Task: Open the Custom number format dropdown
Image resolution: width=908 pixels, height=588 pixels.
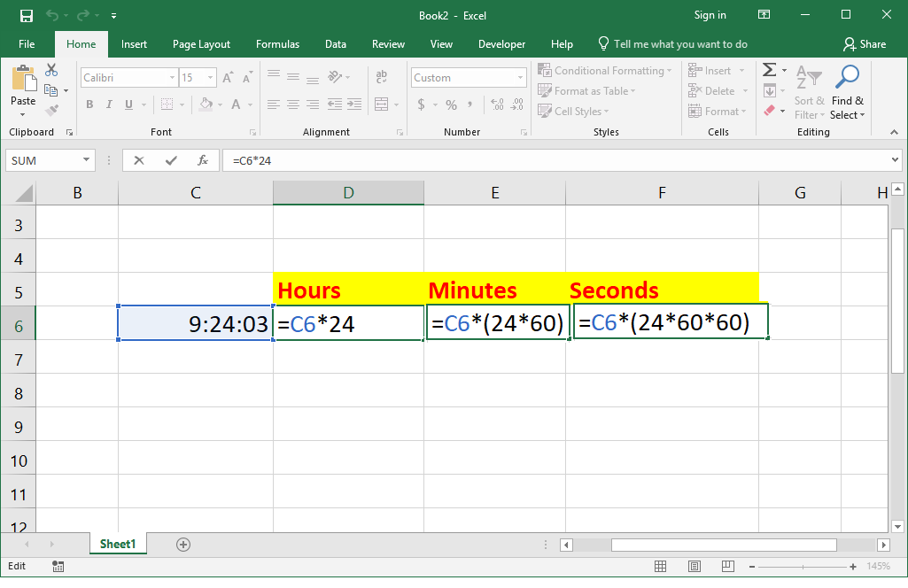Action: tap(520, 77)
